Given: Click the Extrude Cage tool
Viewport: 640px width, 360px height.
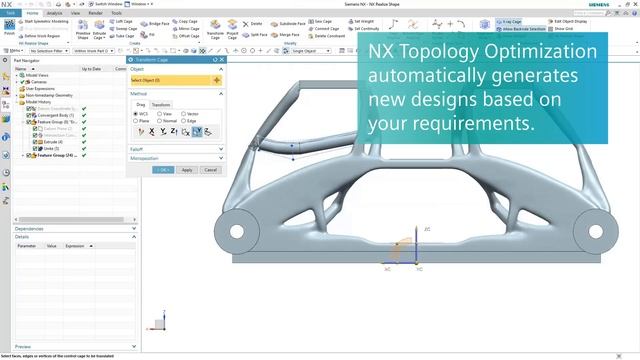Looking at the screenshot, I should coord(99,29).
